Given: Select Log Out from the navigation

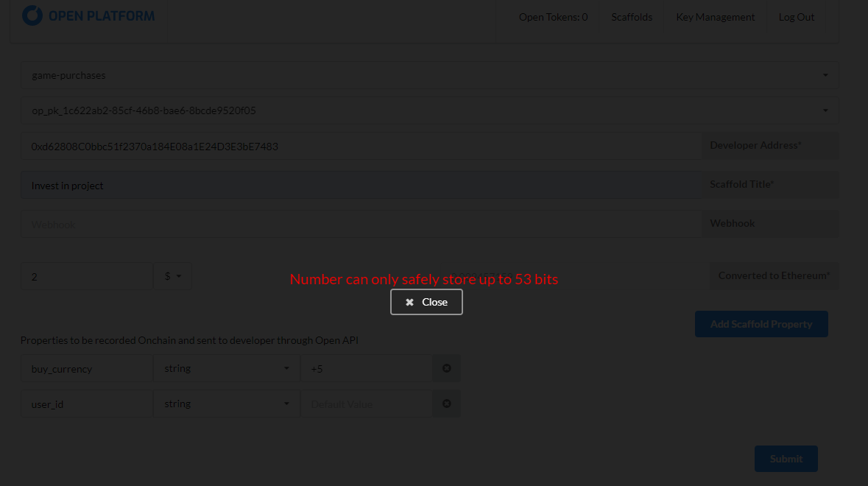Looking at the screenshot, I should point(797,16).
